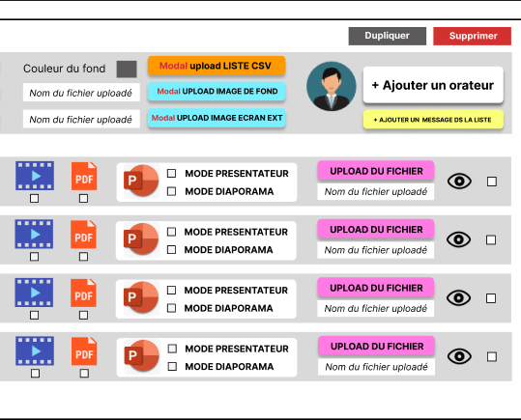Tick the checkbox under first row's PDF icon
The width and height of the screenshot is (521, 420).
point(84,198)
